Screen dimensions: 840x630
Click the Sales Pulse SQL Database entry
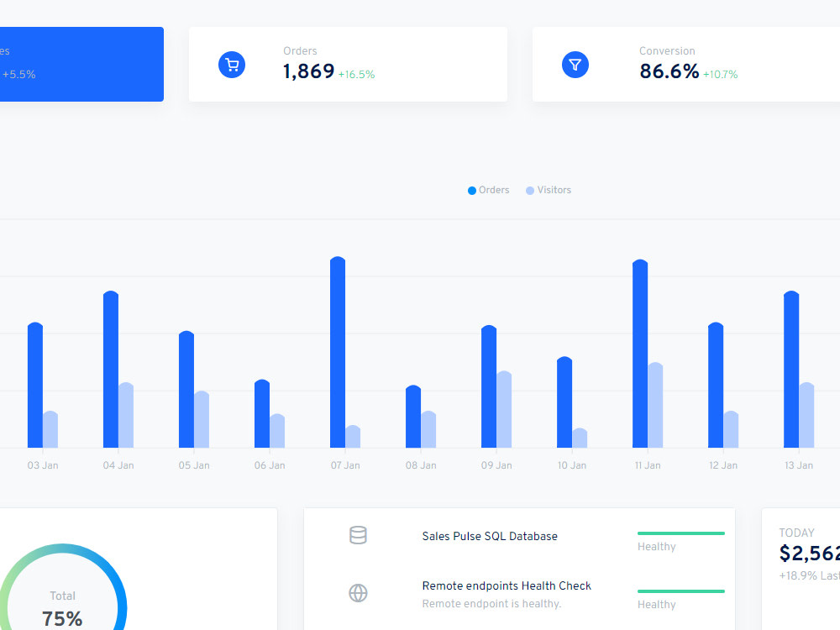pos(490,536)
